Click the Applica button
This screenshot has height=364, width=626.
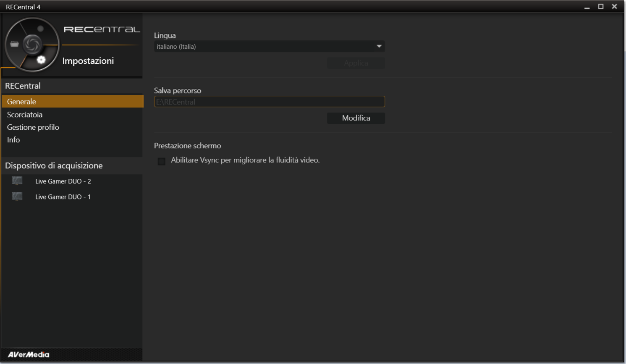(356, 63)
